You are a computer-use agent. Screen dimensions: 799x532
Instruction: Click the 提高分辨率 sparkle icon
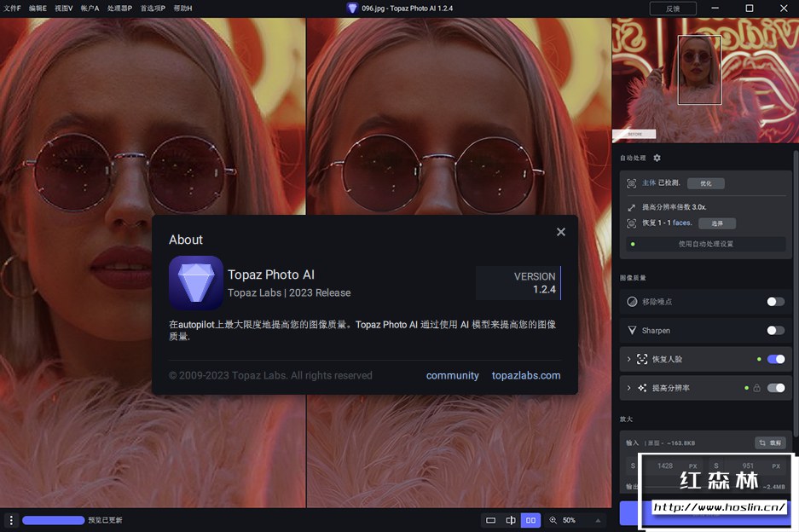[x=642, y=388]
